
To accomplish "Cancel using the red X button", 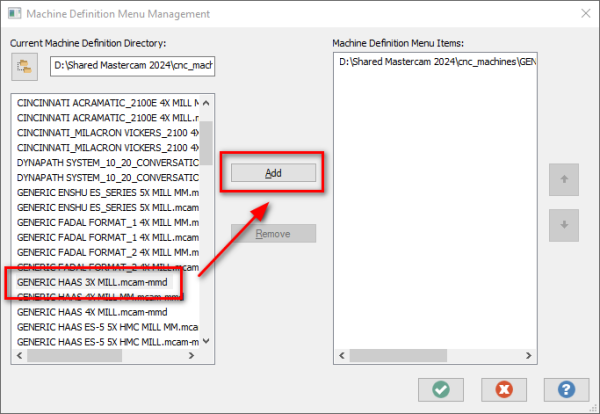I will tap(504, 390).
